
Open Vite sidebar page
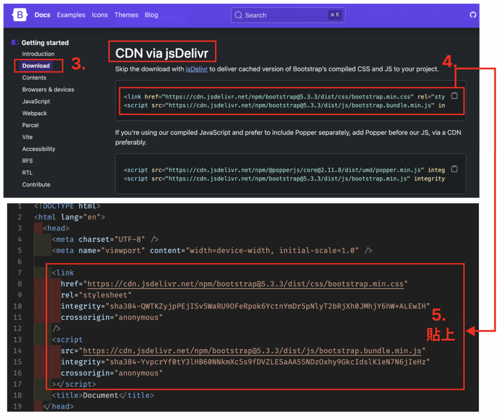[x=28, y=137]
